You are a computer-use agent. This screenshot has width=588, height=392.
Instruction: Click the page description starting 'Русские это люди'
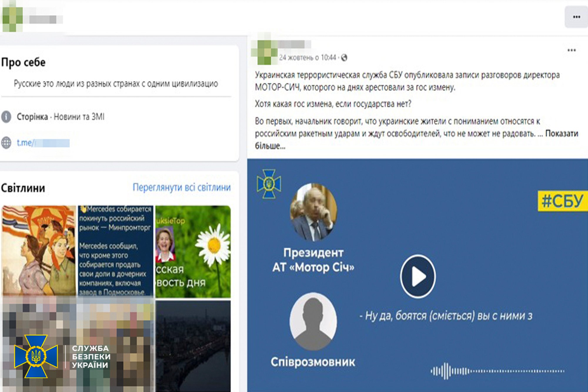(116, 84)
